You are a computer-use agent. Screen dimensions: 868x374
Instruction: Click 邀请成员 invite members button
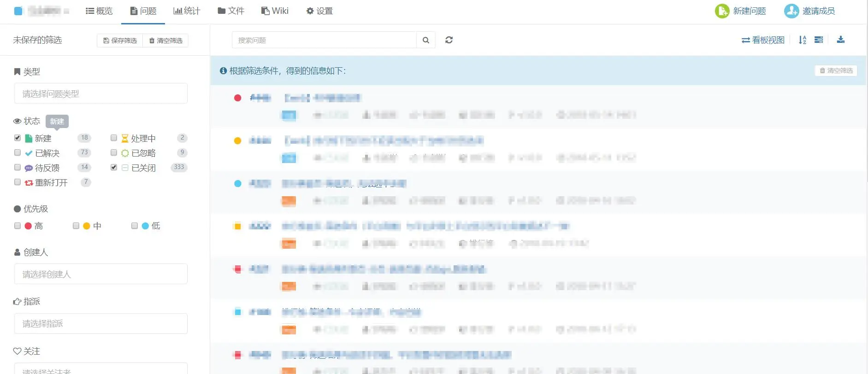[x=809, y=11]
